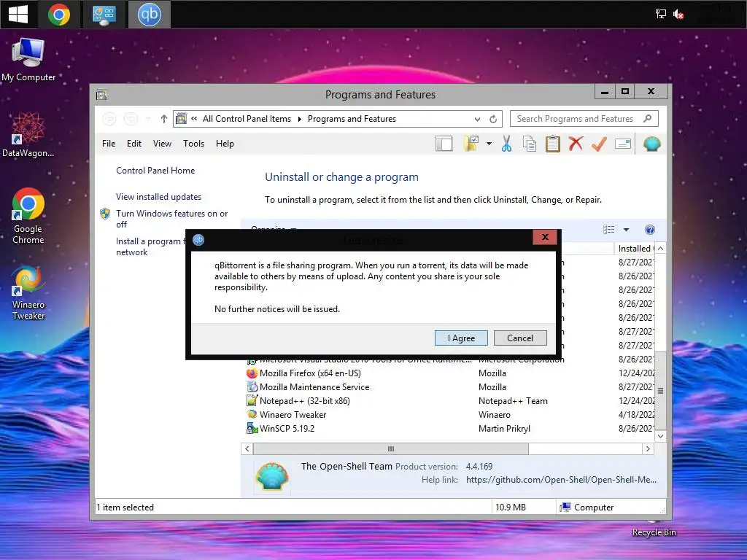Image resolution: width=747 pixels, height=560 pixels.
Task: Expand the address bar history dropdown
Action: point(477,120)
